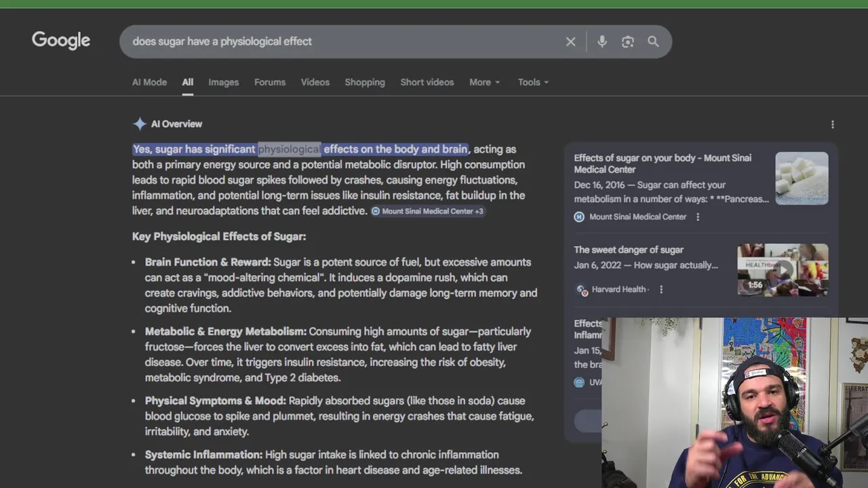Viewport: 868px width, 488px height.
Task: Switch to Images tab
Action: tap(224, 82)
